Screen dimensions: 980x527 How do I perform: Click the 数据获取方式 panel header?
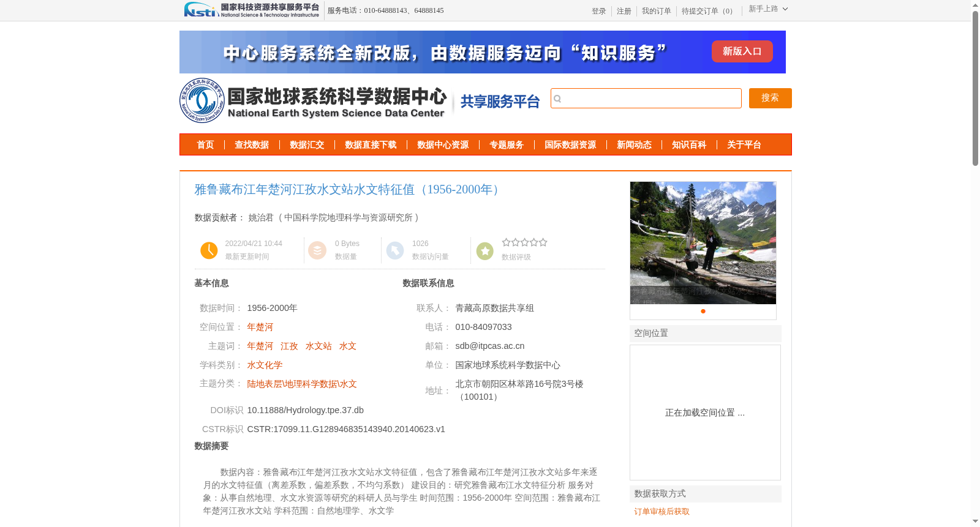706,494
